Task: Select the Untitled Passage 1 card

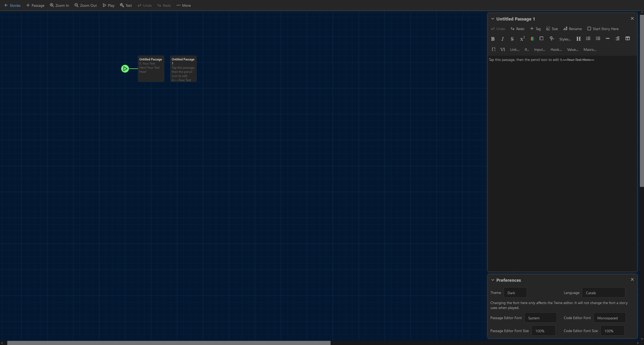Action: coord(183,69)
